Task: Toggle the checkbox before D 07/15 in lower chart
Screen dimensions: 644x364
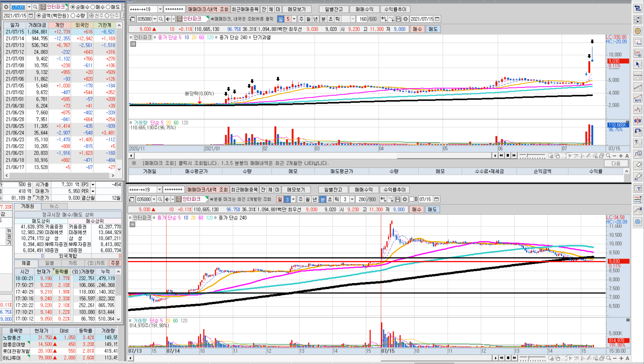Action: coord(412,199)
